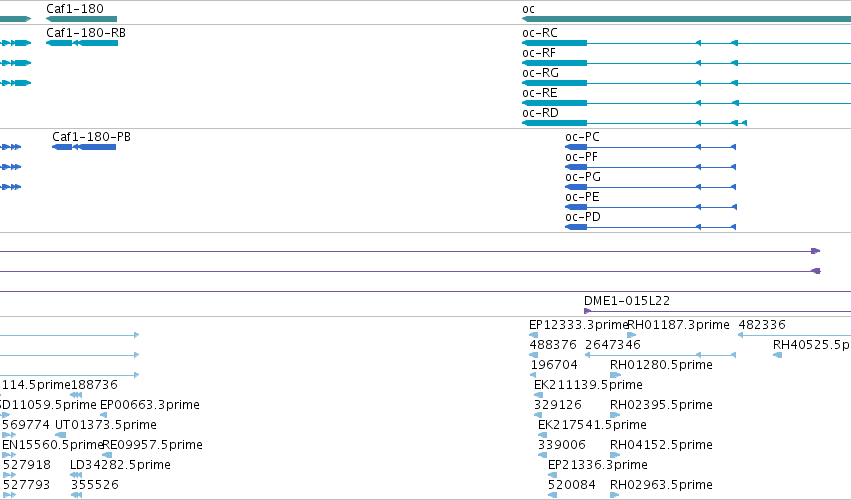Screen dimensions: 851x500
Task: Select the oc-PD coding sequence glyph
Action: tap(651, 227)
